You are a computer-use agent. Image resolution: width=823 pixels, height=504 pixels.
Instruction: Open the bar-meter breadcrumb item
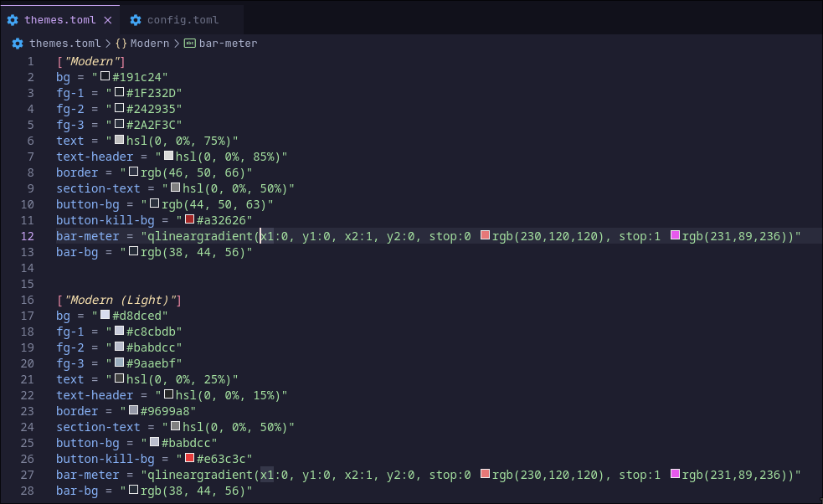(x=228, y=43)
